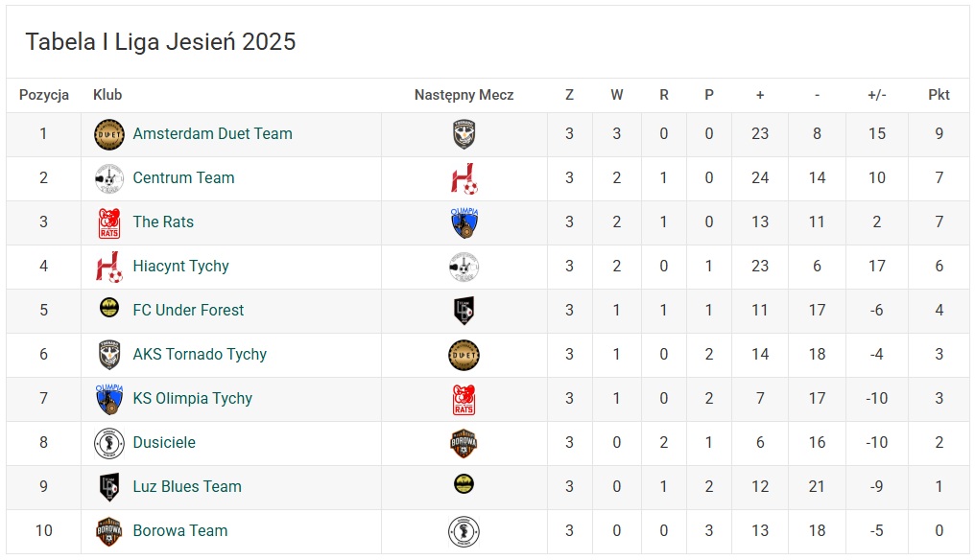Click the Tabela I Liga Jesień 2025 title
Viewport: 975px width, 560px height.
click(x=160, y=42)
